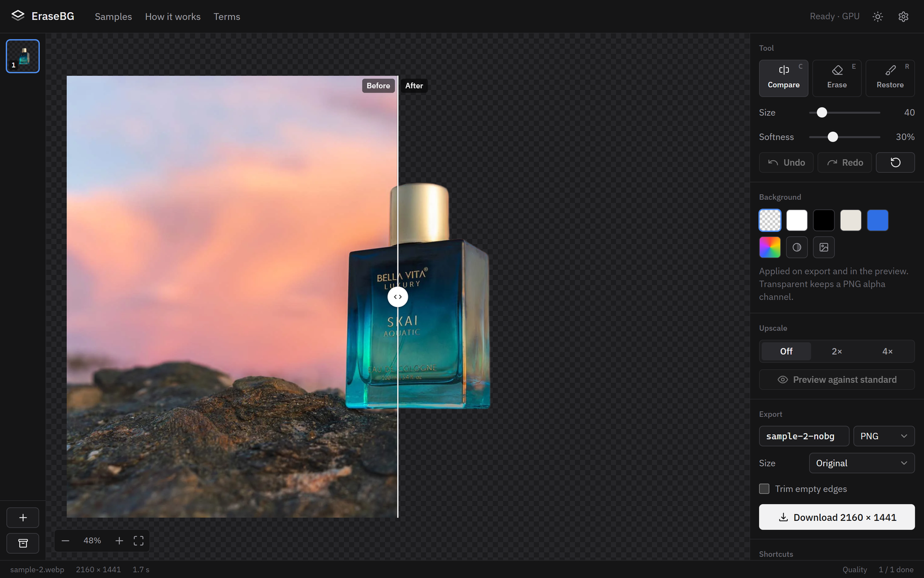Reset edits with the circular arrow button
This screenshot has width=924, height=578.
[895, 162]
